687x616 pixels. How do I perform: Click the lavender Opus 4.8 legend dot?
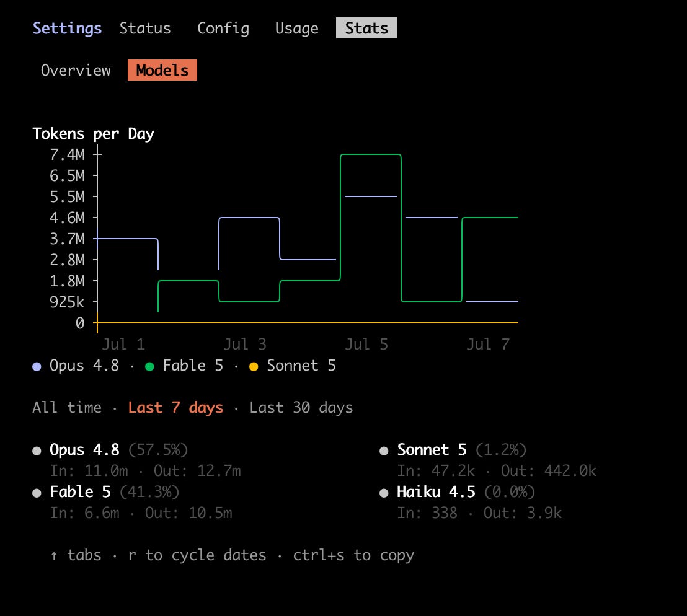(x=37, y=366)
